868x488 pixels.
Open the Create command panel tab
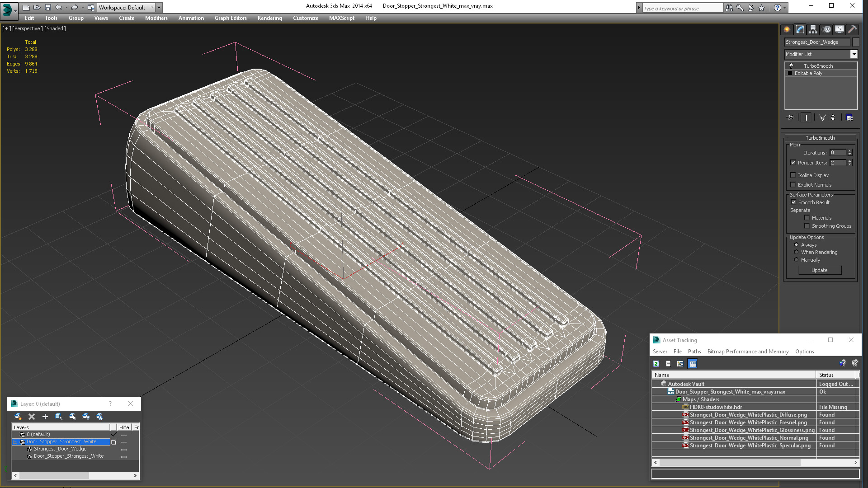(x=787, y=29)
